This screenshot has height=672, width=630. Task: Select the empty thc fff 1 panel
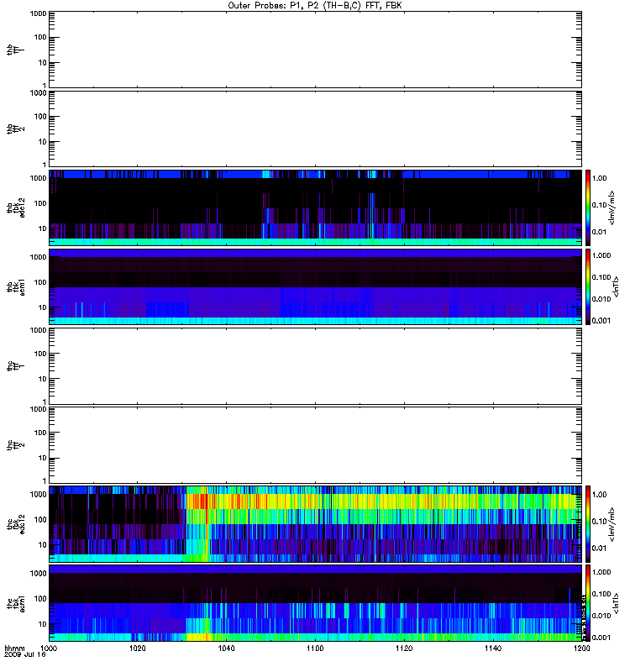click(x=315, y=366)
